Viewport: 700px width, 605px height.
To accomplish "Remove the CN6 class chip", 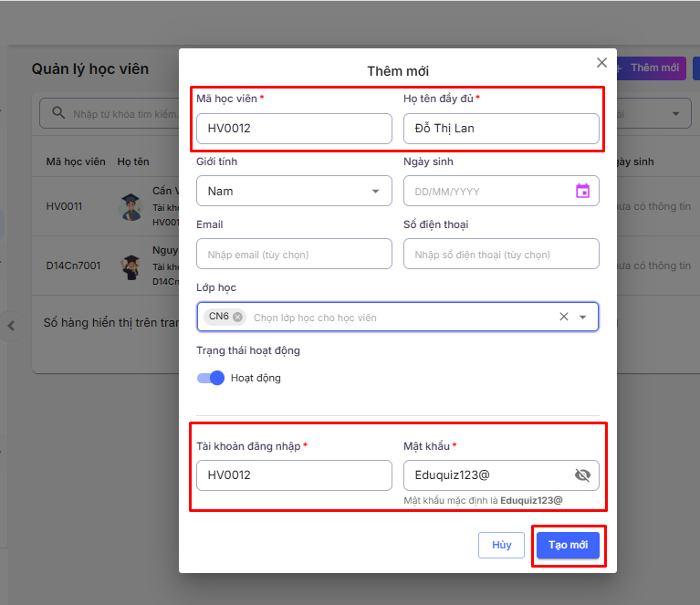I will tap(238, 317).
